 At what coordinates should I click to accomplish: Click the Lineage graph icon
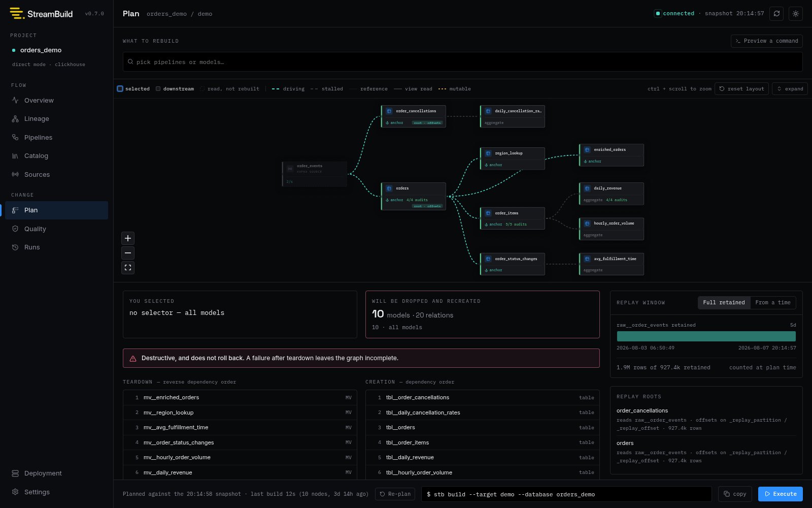point(15,119)
